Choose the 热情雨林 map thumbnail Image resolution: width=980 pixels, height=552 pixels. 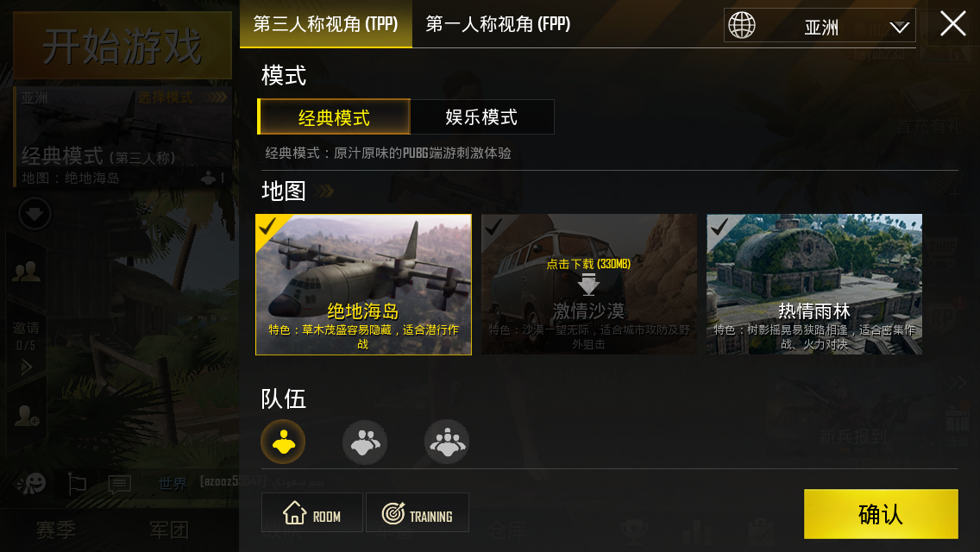814,285
